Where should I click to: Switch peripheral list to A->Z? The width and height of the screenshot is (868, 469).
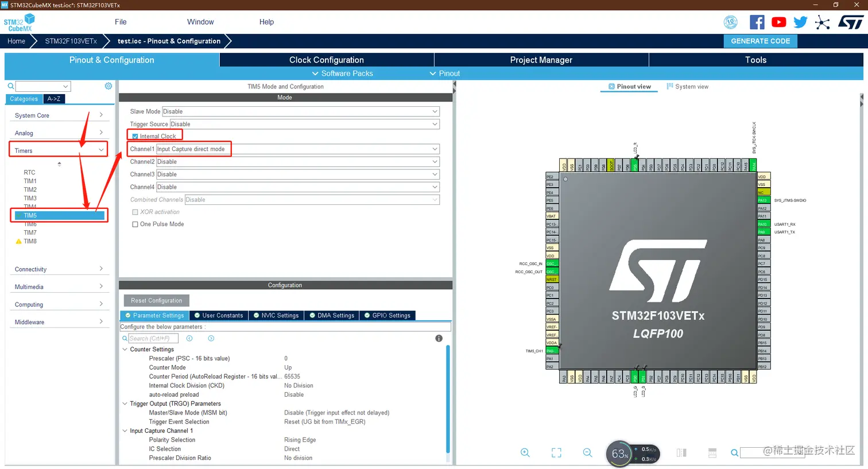54,99
